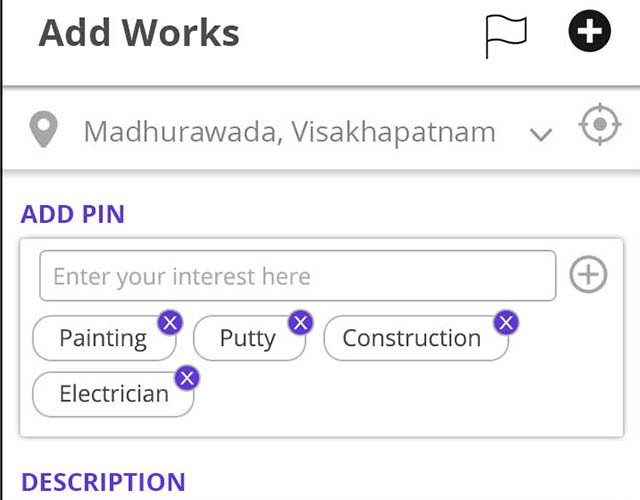This screenshot has width=640, height=500.
Task: Tap the Electrician chip
Action: (x=113, y=394)
